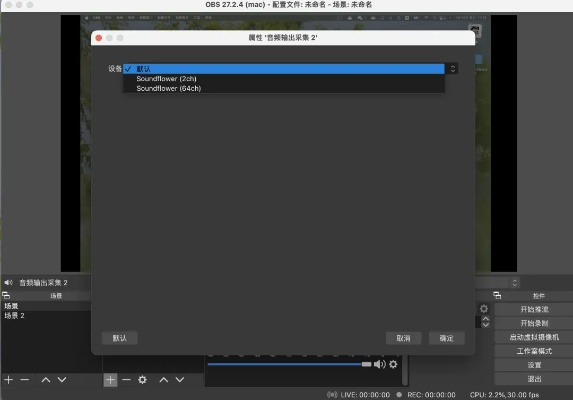Open the 设备 dropdown stepper arrows
573x400 pixels.
(453, 69)
